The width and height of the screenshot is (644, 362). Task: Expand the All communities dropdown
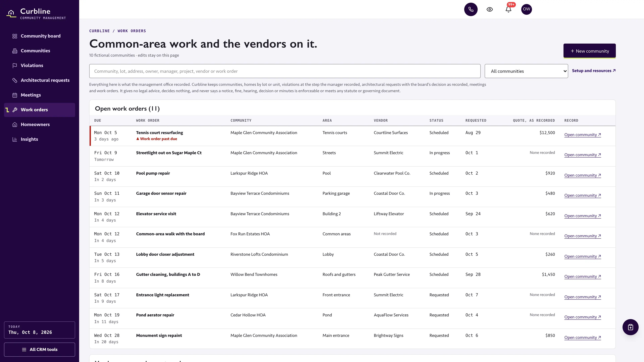click(x=526, y=71)
